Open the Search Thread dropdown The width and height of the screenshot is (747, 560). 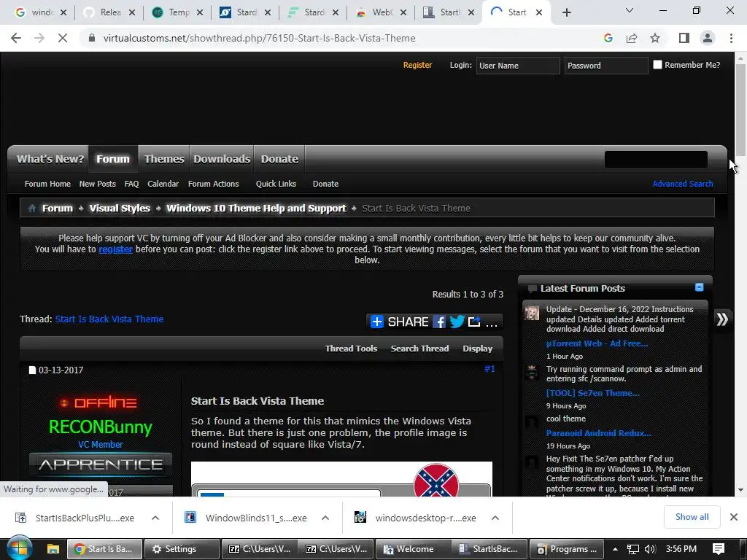click(419, 349)
